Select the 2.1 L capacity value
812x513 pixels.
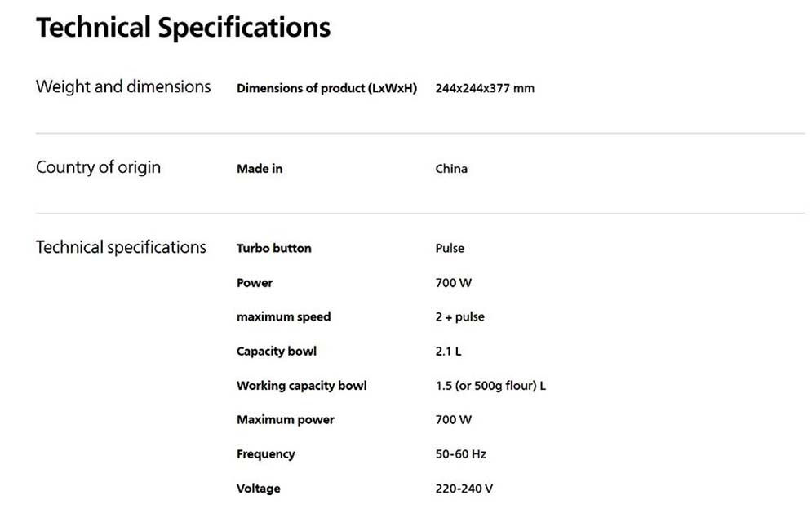448,352
